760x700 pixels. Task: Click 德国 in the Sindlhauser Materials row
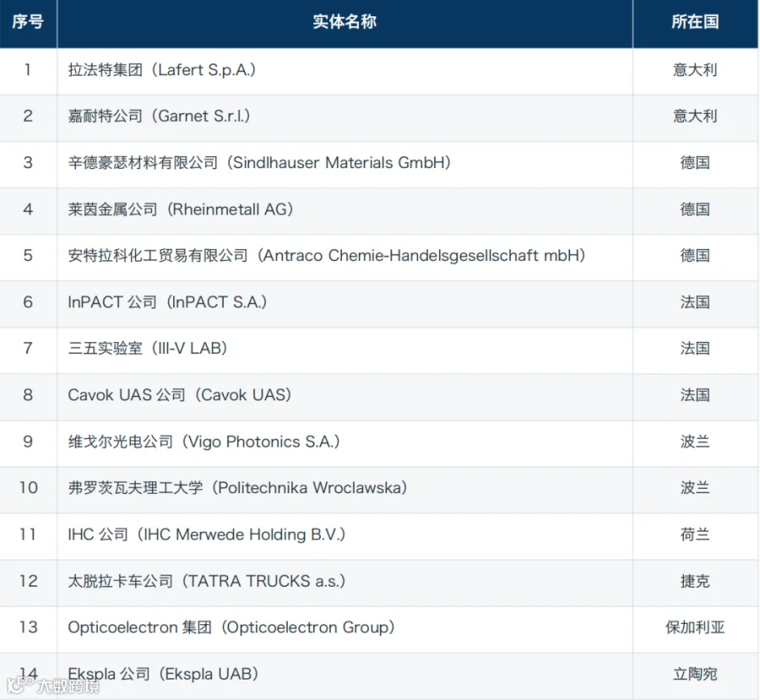click(x=695, y=163)
